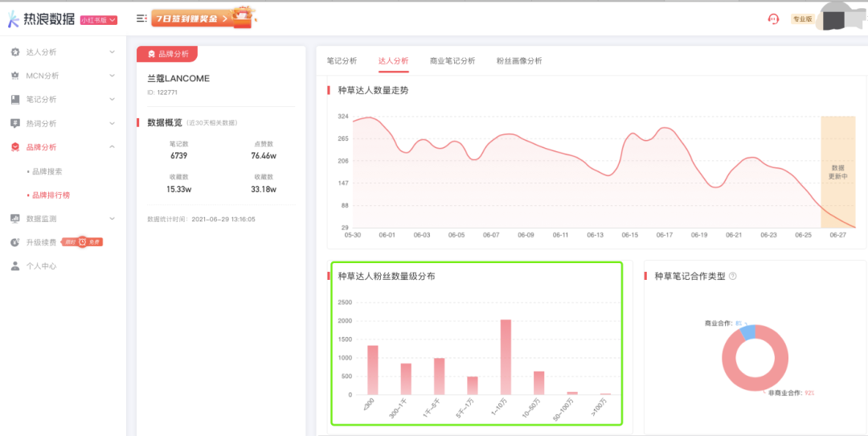Open the customer service headset icon
Viewport: 868px width, 436px height.
click(x=773, y=19)
